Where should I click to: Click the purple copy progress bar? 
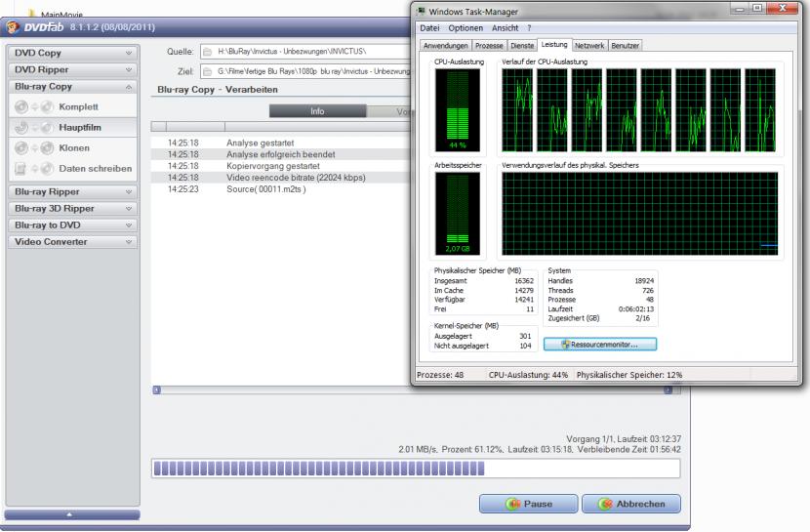(x=416, y=469)
